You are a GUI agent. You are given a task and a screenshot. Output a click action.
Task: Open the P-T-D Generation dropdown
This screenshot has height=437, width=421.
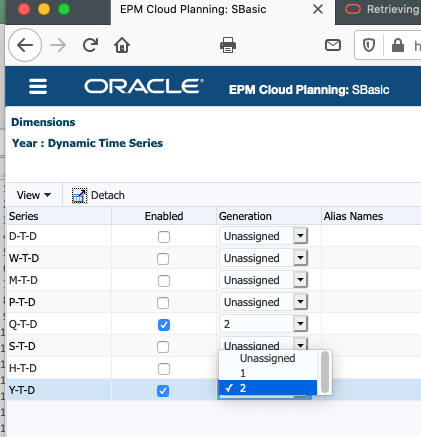[263, 302]
